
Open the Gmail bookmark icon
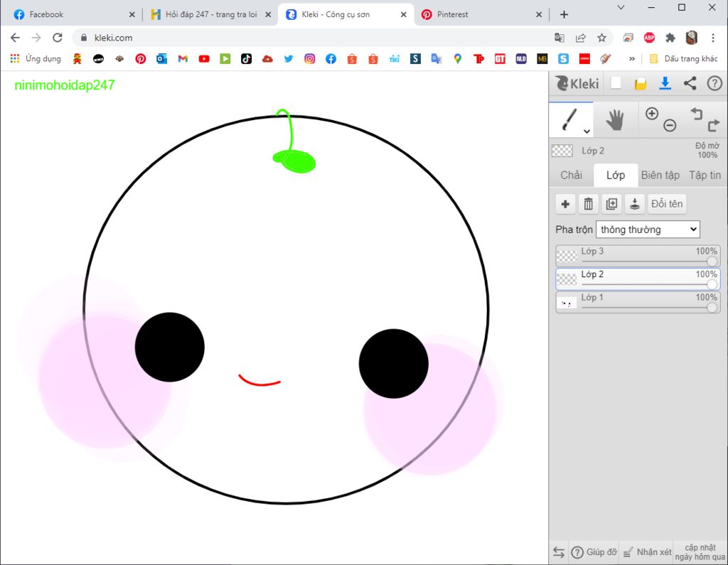pyautogui.click(x=183, y=58)
